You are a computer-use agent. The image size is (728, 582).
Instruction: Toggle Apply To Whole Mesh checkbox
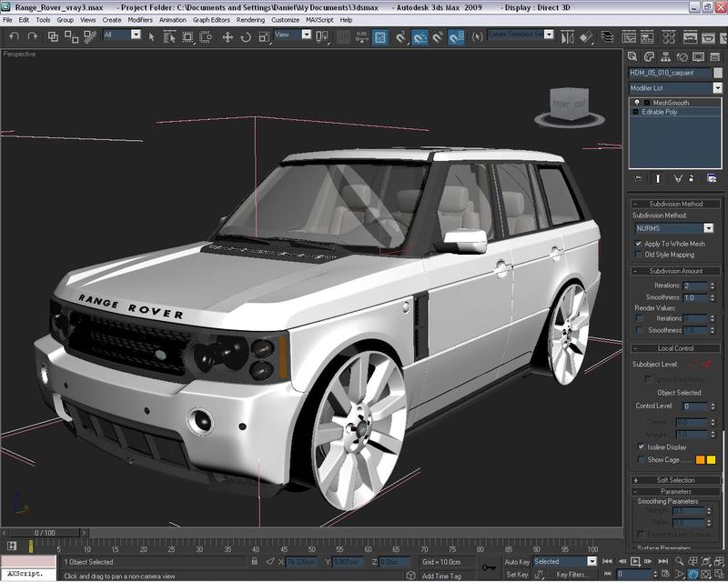point(638,244)
